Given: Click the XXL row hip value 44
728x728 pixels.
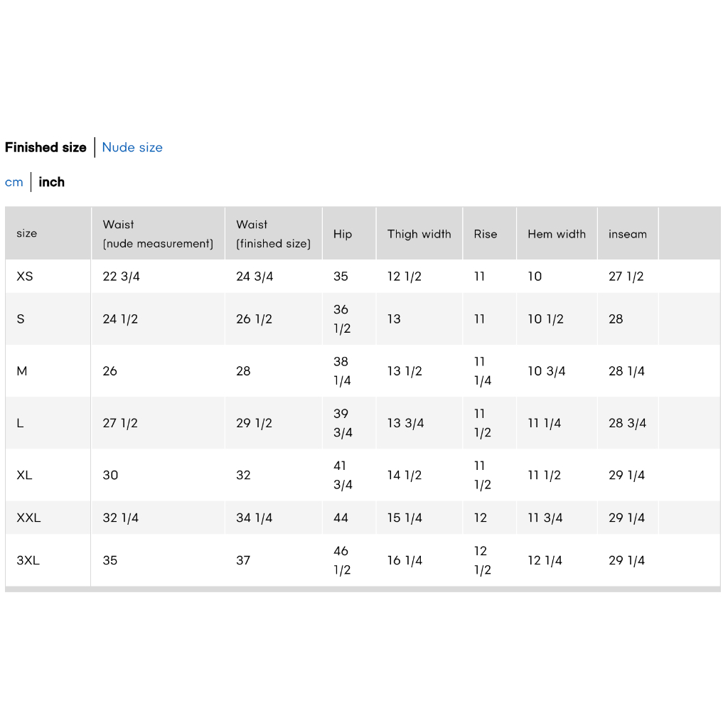Looking at the screenshot, I should (341, 518).
